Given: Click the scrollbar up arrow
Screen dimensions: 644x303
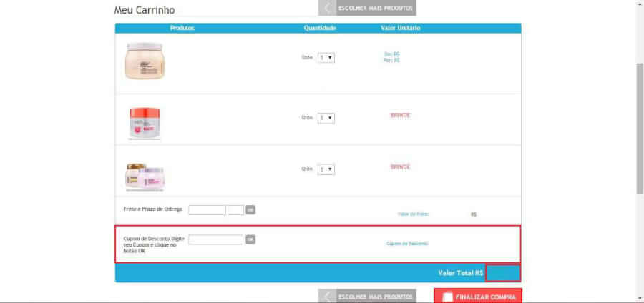Looking at the screenshot, I should 639,4.
